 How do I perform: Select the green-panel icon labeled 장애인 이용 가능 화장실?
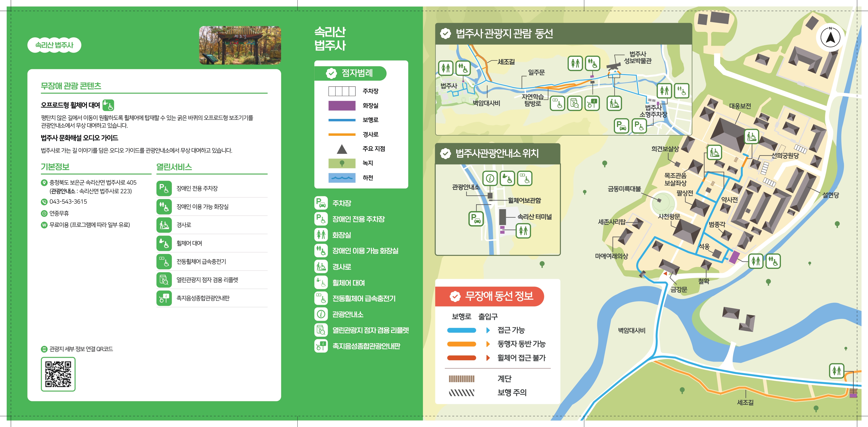321,251
